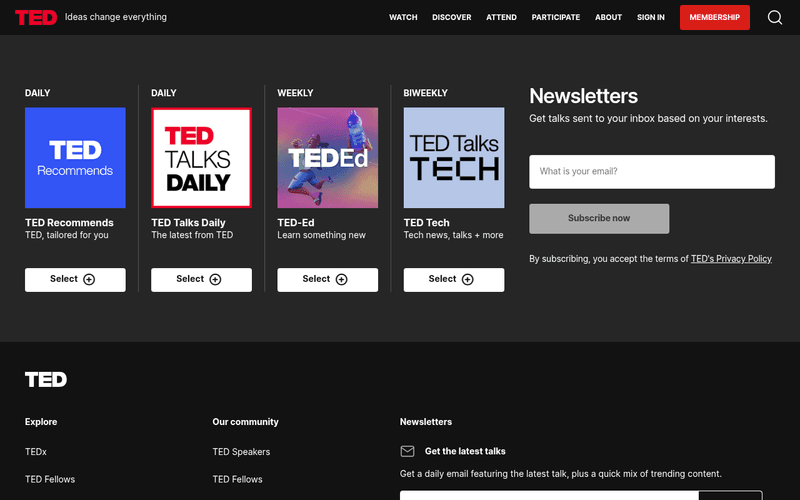Viewport: 800px width, 500px height.
Task: Open the DISCOVER menu
Action: point(452,17)
